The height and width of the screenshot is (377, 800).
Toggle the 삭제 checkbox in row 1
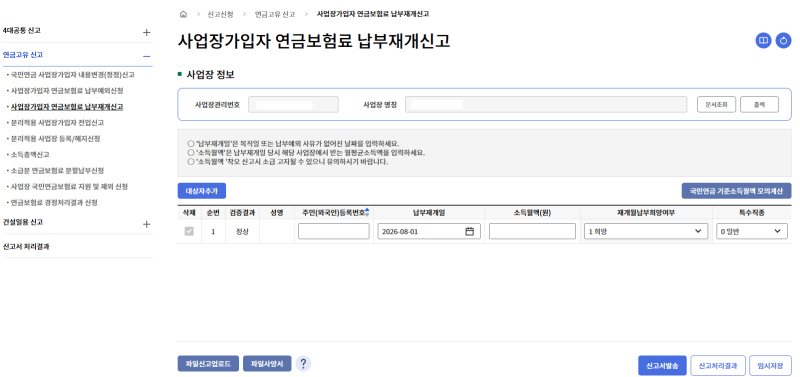189,231
